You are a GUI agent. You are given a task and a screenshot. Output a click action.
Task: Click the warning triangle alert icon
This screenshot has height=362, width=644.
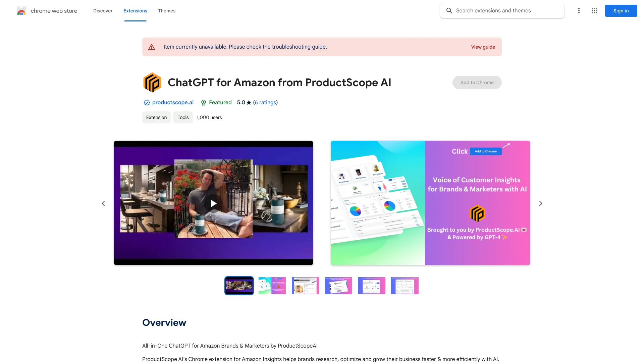click(x=151, y=47)
